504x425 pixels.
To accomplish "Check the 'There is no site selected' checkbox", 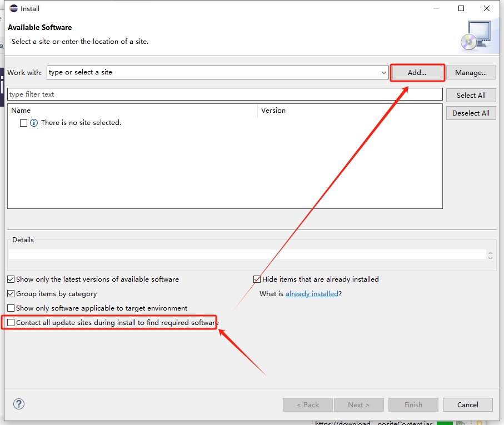I will (x=23, y=123).
